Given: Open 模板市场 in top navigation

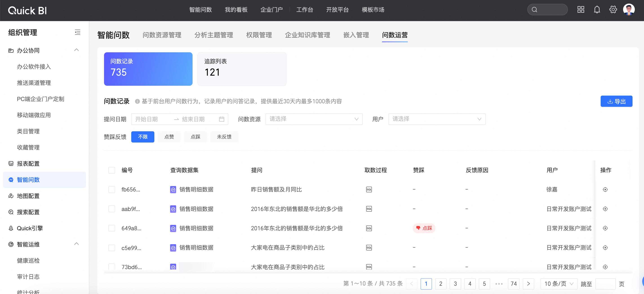Looking at the screenshot, I should click(x=373, y=10).
